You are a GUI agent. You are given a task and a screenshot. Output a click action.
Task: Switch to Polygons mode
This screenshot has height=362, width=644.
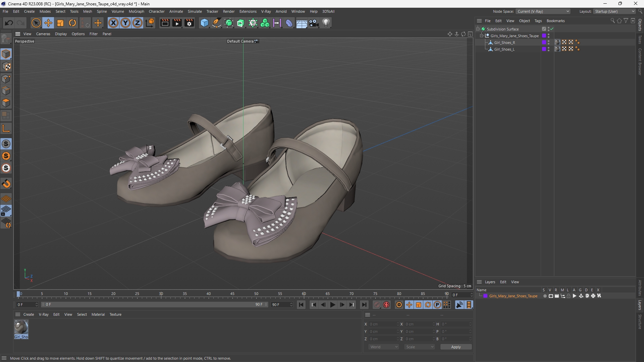pos(6,103)
